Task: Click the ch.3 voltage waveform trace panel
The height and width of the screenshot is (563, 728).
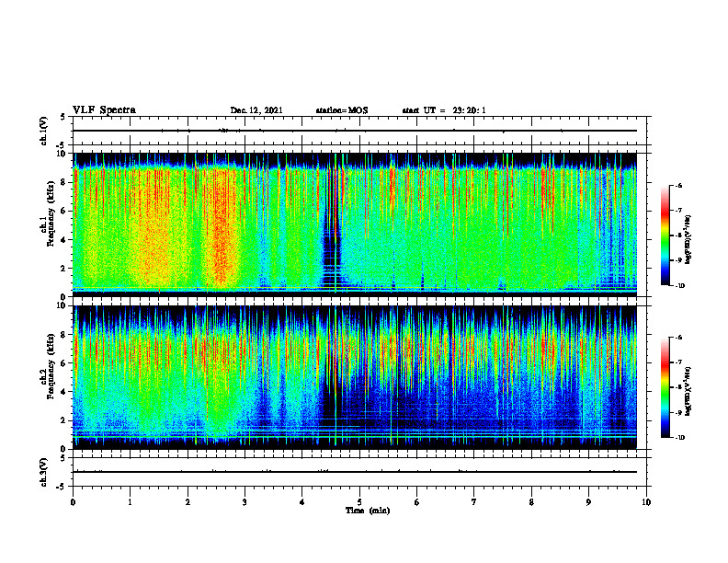Action: click(x=359, y=472)
